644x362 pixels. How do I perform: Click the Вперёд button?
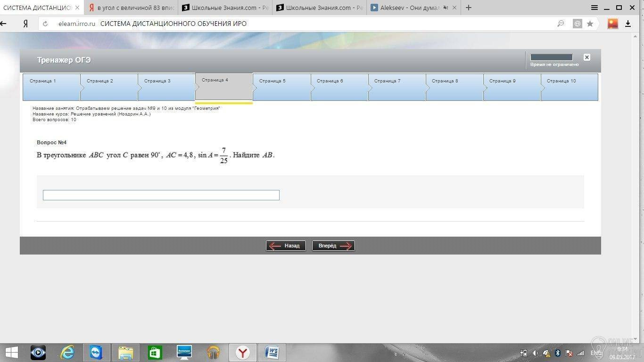333,246
